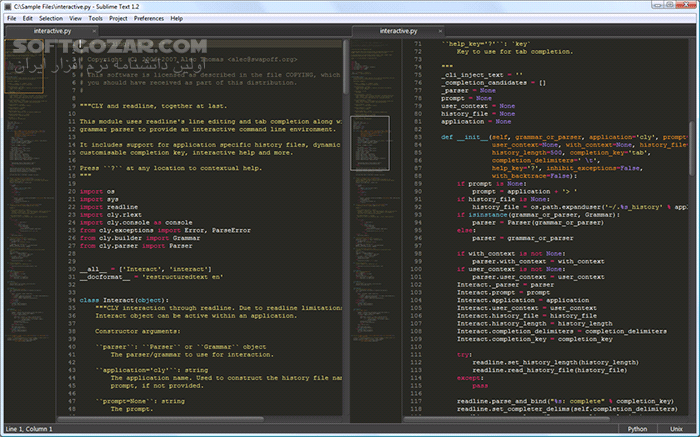Click 'Constructor arguments:' docstring line
Viewport: 700px width, 437px height.
[138, 331]
